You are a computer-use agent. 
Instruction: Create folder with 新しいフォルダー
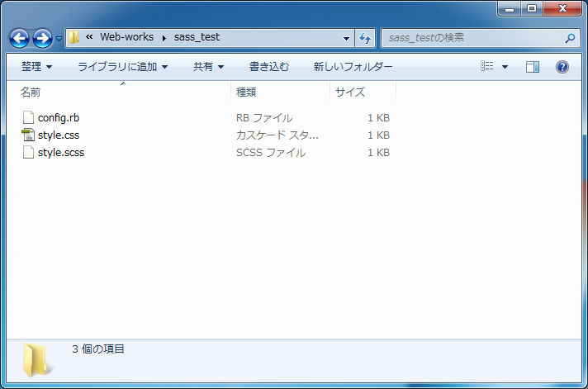(x=353, y=67)
